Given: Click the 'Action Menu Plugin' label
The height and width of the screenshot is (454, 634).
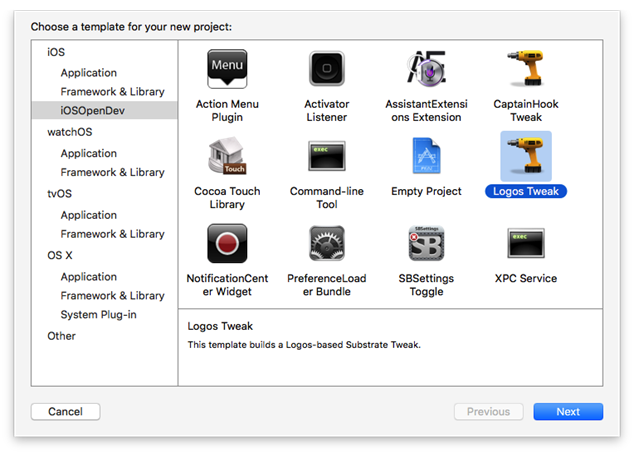Looking at the screenshot, I should point(227,110).
